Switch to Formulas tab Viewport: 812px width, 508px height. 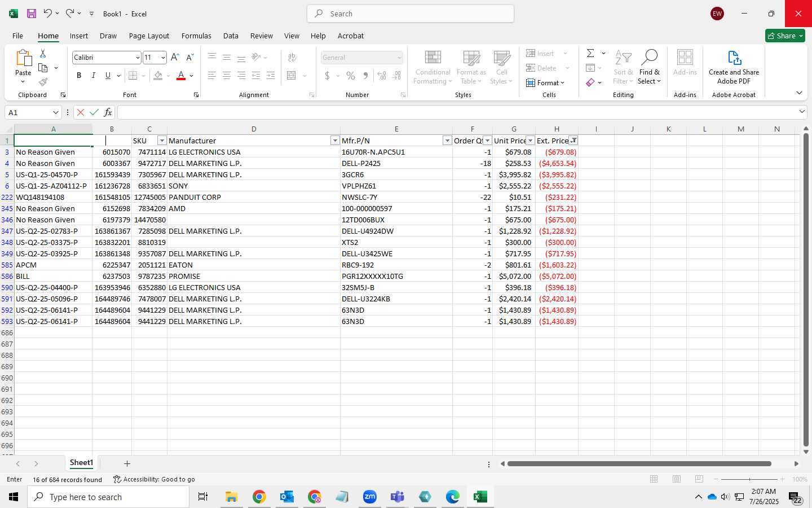coord(196,36)
